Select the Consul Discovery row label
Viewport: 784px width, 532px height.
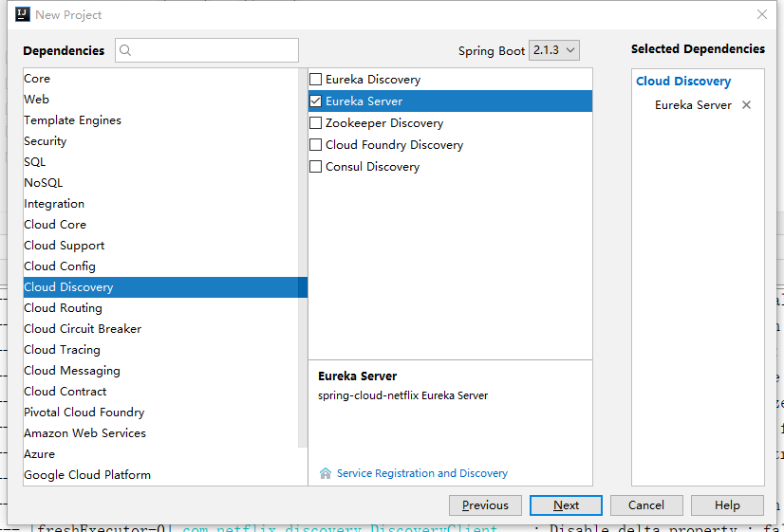point(372,166)
